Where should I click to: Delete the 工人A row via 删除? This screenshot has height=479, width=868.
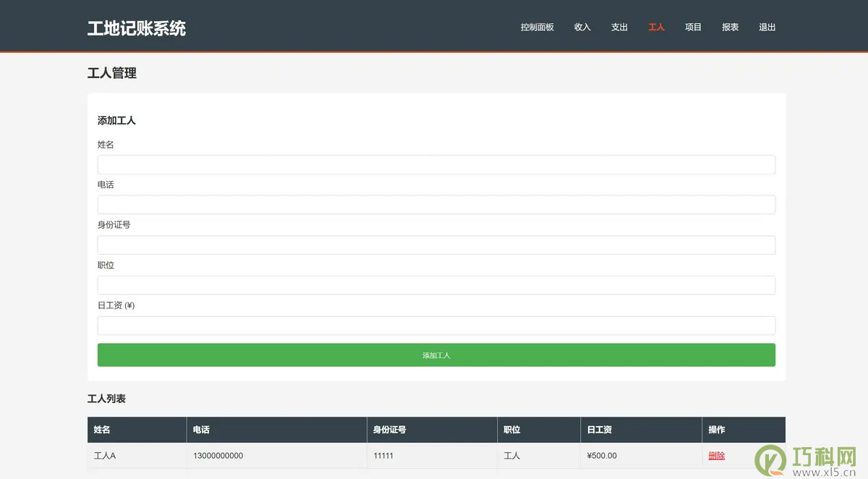pyautogui.click(x=716, y=456)
